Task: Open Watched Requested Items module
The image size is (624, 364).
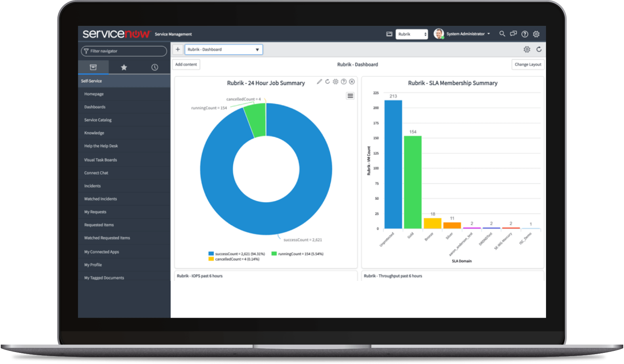Action: [x=107, y=239]
